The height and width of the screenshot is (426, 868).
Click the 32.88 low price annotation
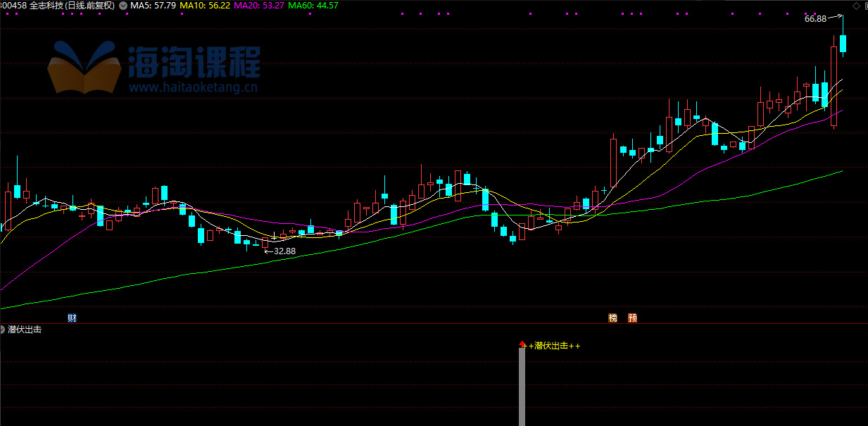(x=284, y=251)
